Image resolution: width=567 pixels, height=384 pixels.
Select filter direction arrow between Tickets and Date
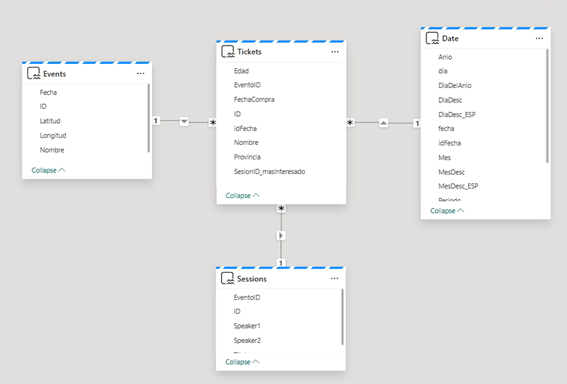[x=383, y=123]
